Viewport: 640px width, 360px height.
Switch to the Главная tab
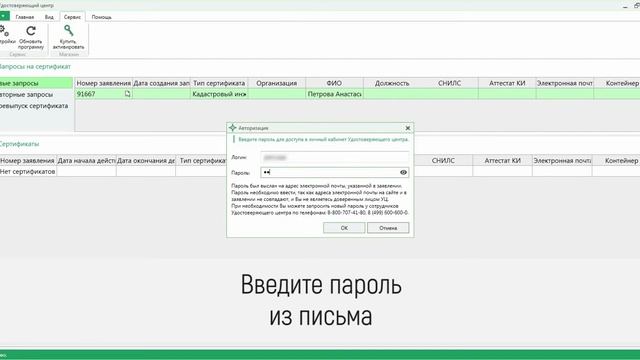click(x=24, y=17)
